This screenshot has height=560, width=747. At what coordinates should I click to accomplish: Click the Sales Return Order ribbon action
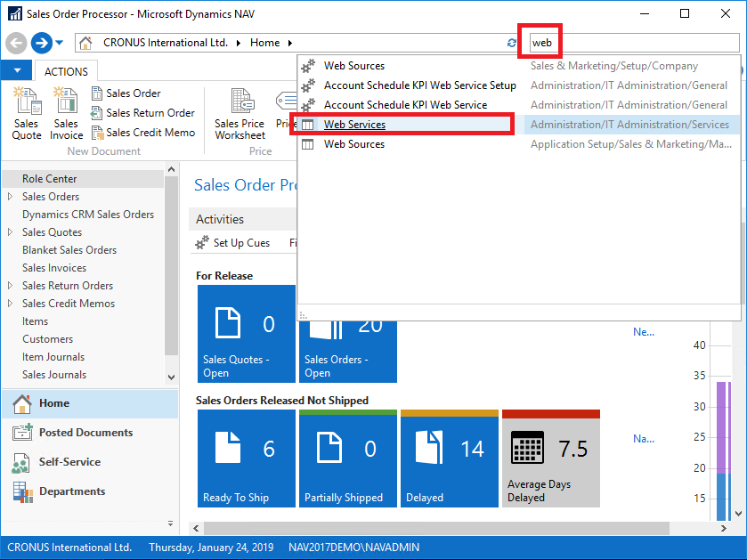[143, 113]
